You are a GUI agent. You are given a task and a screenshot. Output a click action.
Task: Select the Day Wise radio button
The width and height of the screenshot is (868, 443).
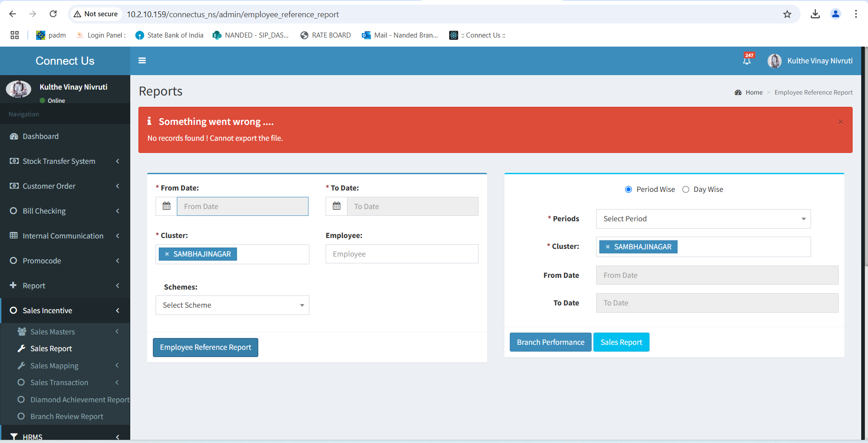coord(686,190)
